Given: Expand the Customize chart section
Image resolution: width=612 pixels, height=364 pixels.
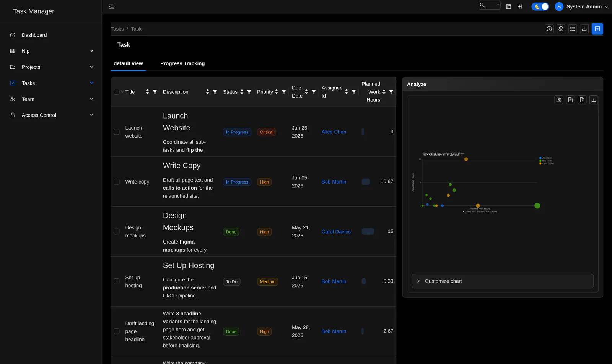Looking at the screenshot, I should [x=503, y=281].
